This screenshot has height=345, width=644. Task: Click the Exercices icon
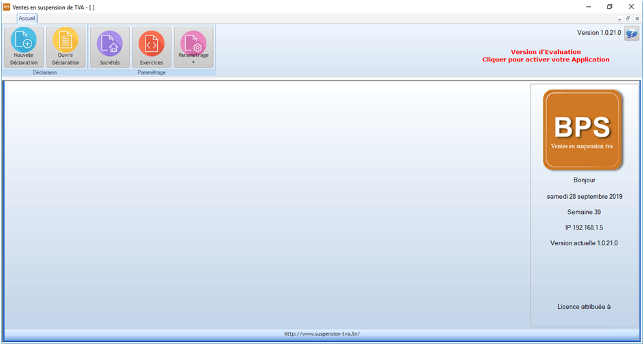tap(152, 47)
